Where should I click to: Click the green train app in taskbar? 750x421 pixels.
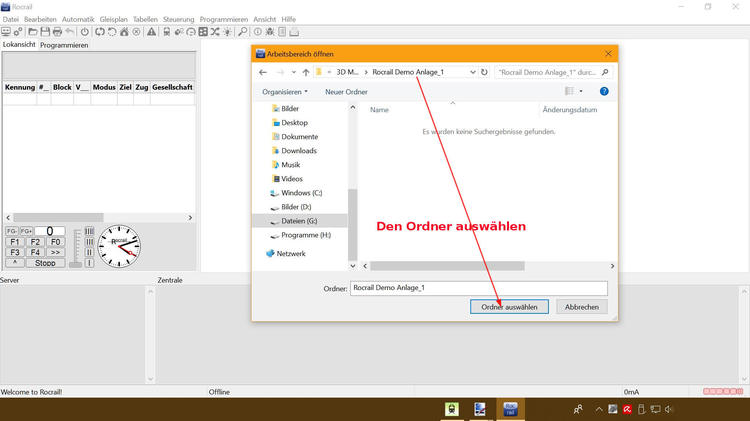tap(452, 409)
